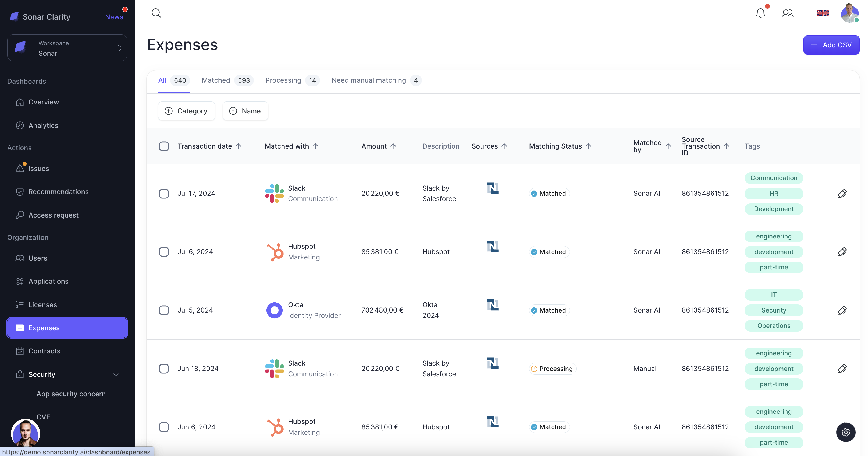Click Processing status badge in Jun 18 row
The image size is (868, 456).
click(552, 369)
